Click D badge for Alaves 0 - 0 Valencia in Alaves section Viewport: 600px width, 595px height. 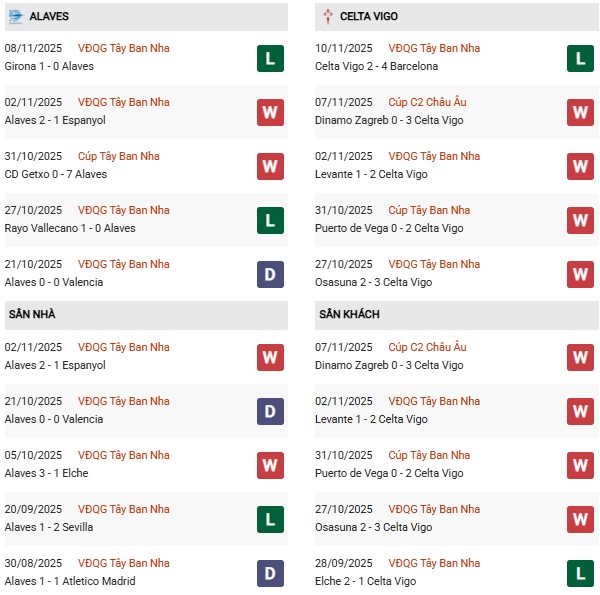(x=270, y=274)
